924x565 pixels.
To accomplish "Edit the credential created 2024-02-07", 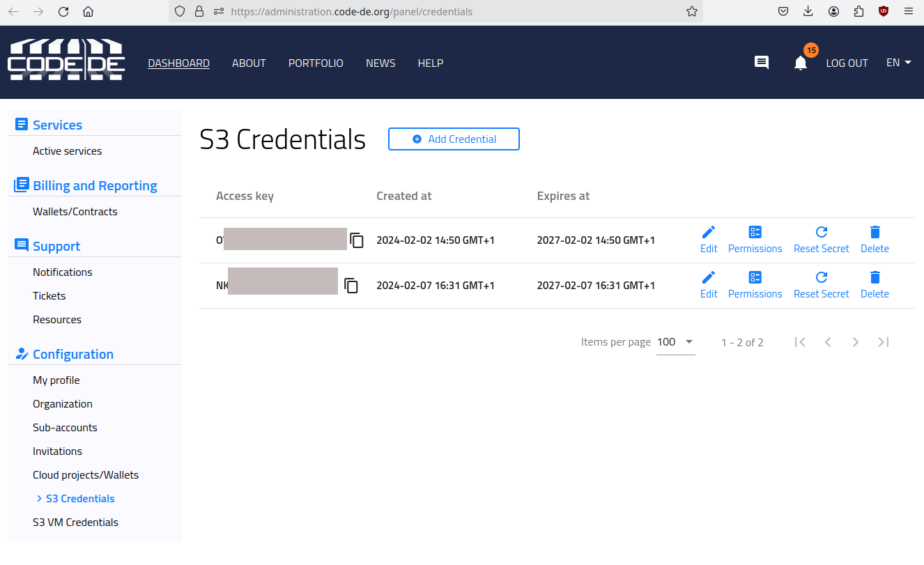I will (709, 285).
